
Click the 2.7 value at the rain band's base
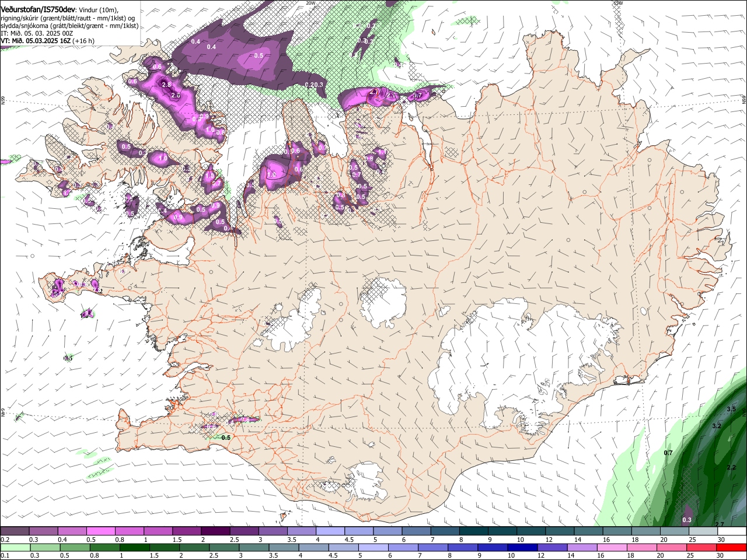click(720, 524)
